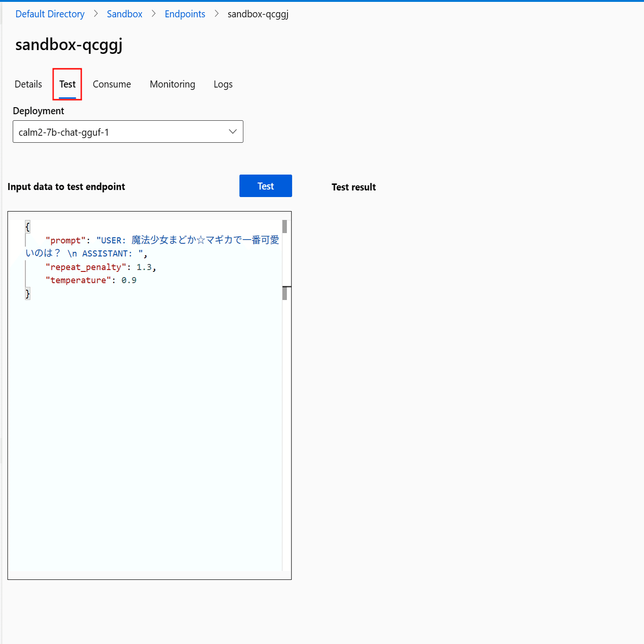The image size is (644, 644).
Task: Open the Default Directory breadcrumb link
Action: click(50, 14)
